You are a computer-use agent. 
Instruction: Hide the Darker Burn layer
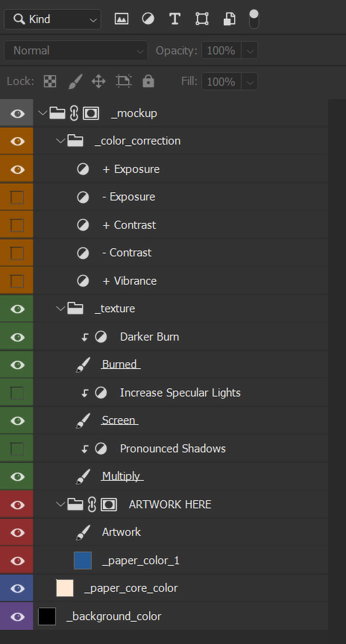tap(17, 337)
